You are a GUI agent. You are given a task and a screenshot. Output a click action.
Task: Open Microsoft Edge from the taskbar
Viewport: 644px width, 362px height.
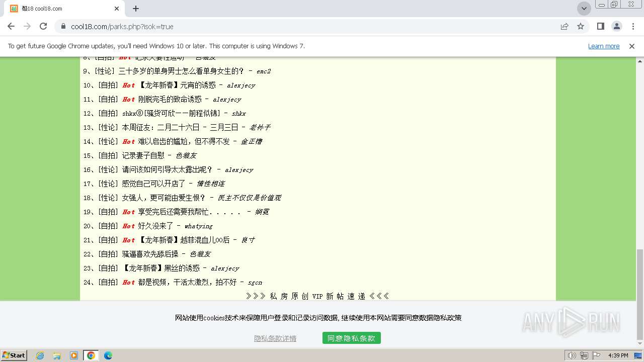point(108,355)
